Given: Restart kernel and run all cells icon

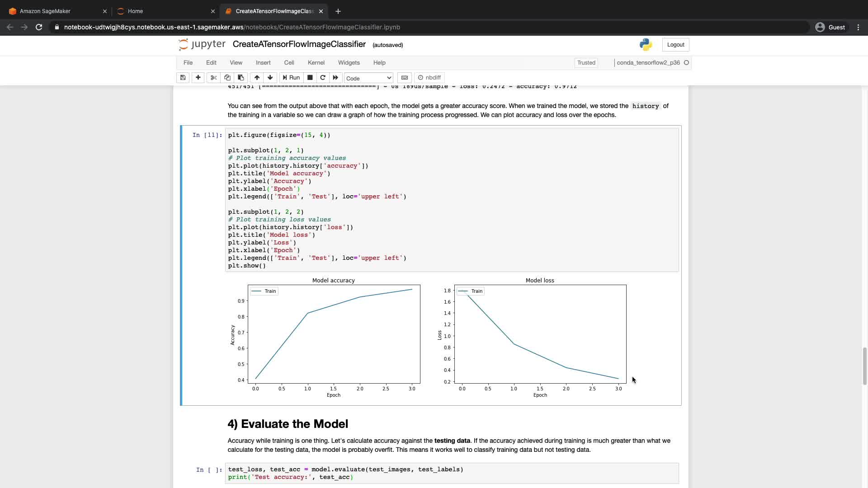Looking at the screenshot, I should coord(335,78).
